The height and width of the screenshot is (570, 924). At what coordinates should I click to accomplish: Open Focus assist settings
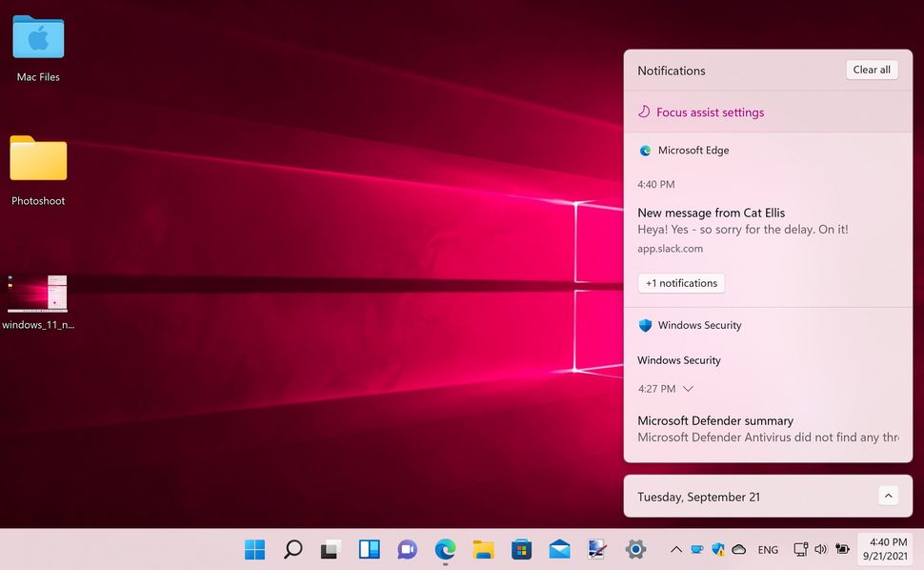(x=709, y=112)
